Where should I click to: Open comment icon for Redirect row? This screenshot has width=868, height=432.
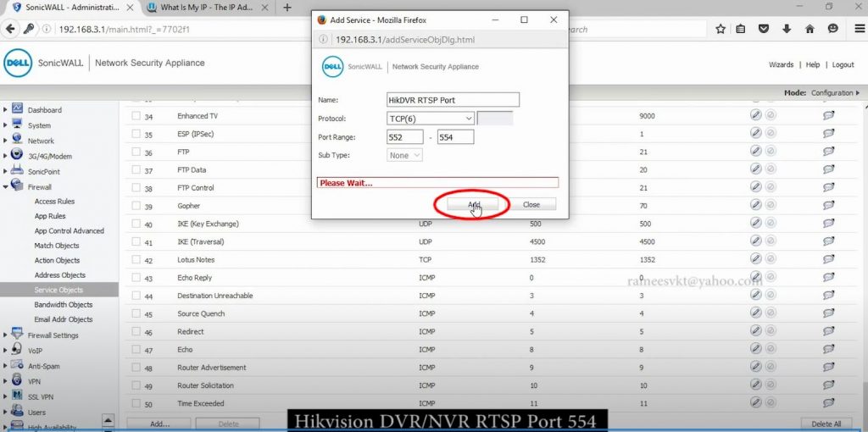coord(829,331)
